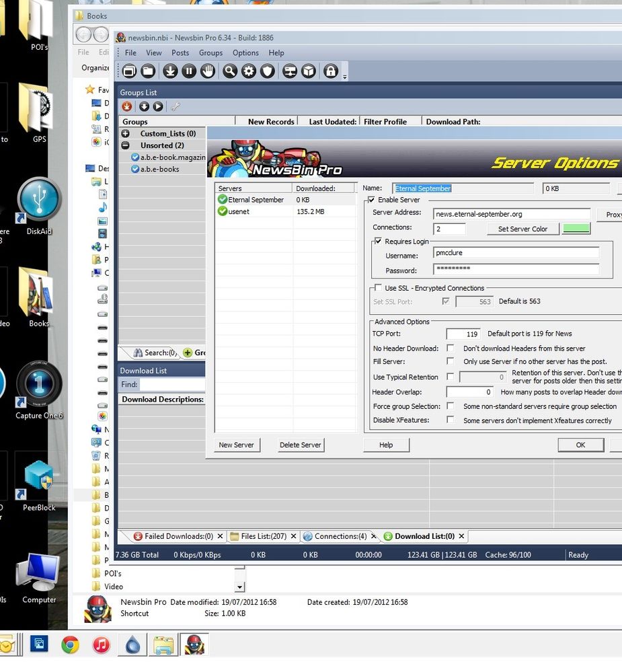Toggle the Set SSL Port checkbox
The height and width of the screenshot is (672, 622).
446,301
